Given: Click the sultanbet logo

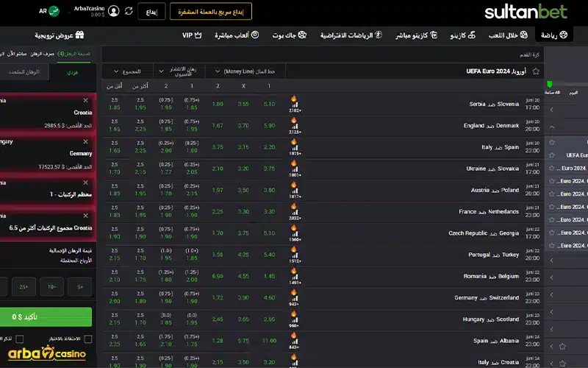Looking at the screenshot, I should (527, 12).
